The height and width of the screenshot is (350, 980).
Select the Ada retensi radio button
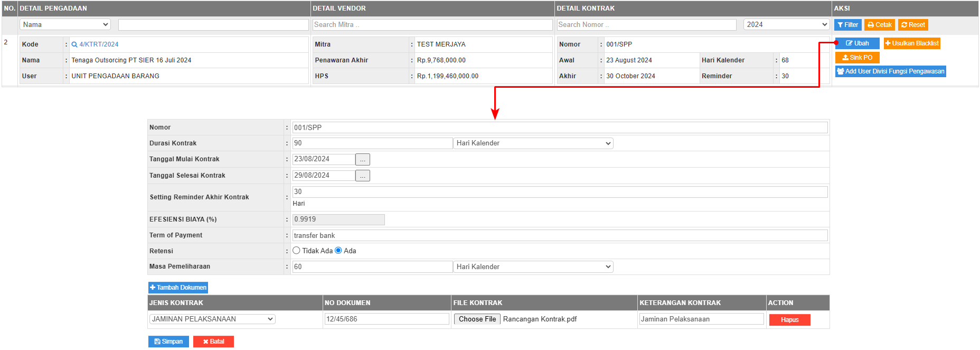click(338, 251)
